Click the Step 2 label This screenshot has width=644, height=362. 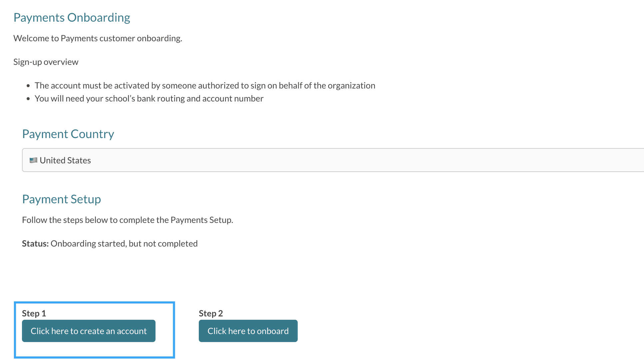click(211, 313)
